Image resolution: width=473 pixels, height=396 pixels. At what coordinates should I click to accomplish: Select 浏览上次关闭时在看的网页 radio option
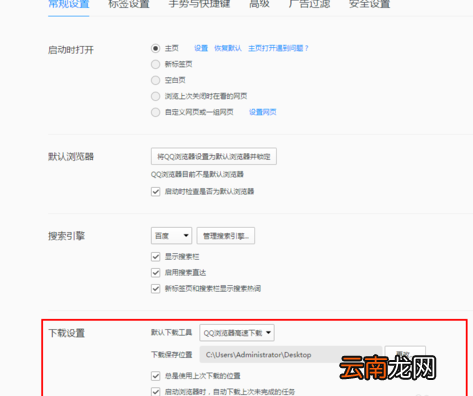coord(155,96)
